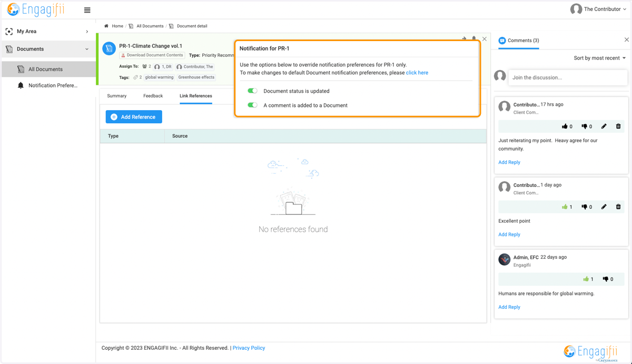Open the Comments (3) tab

(519, 41)
